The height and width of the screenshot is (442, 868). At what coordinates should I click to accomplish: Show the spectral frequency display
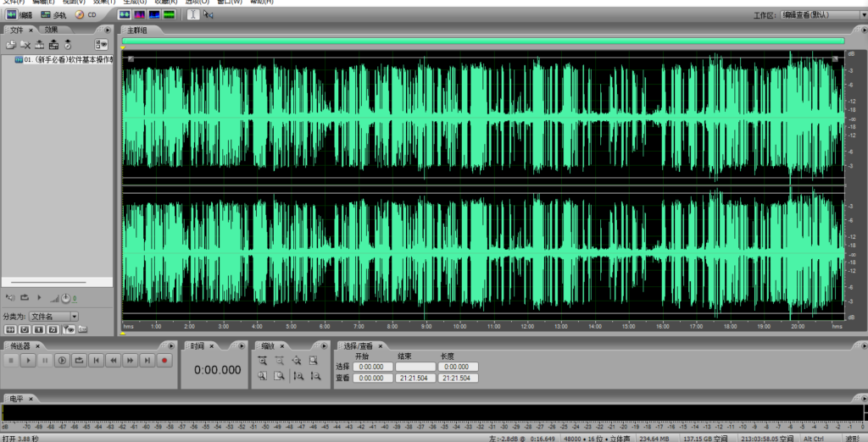point(140,14)
